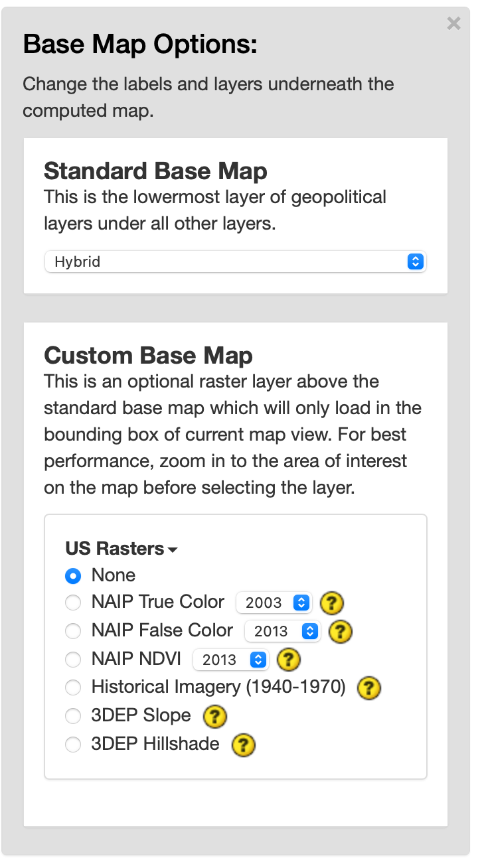Change the NAIP NDVI year dropdown
The image size is (482, 868).
pyautogui.click(x=230, y=660)
